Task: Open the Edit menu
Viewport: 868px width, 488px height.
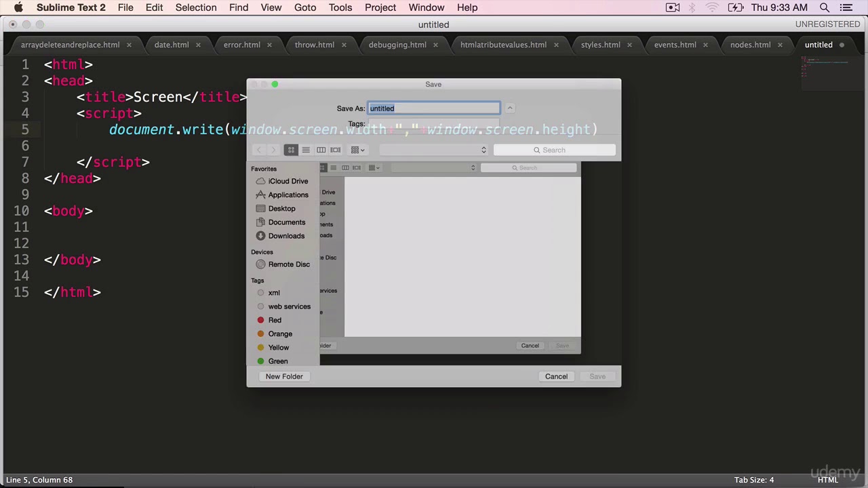Action: [154, 7]
